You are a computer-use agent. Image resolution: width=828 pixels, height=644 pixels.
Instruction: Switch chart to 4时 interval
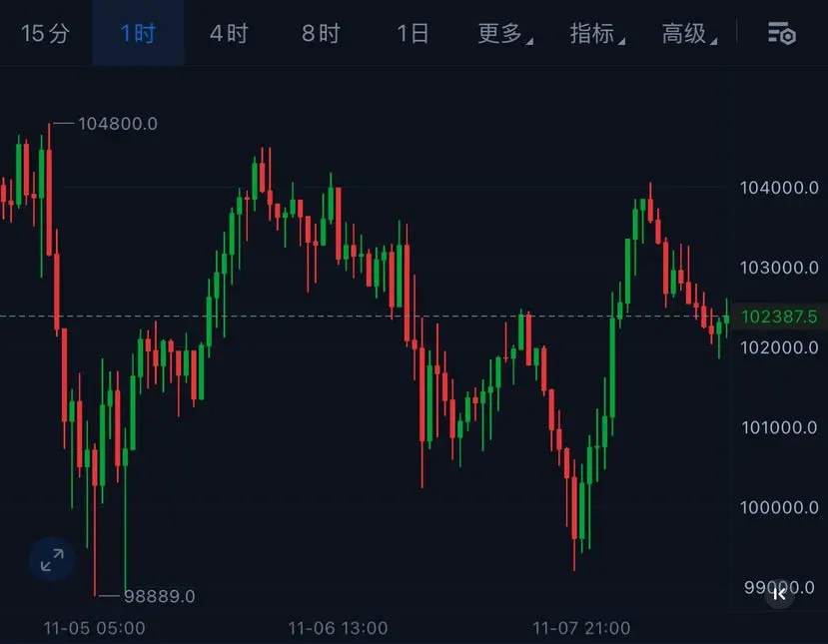(x=229, y=34)
